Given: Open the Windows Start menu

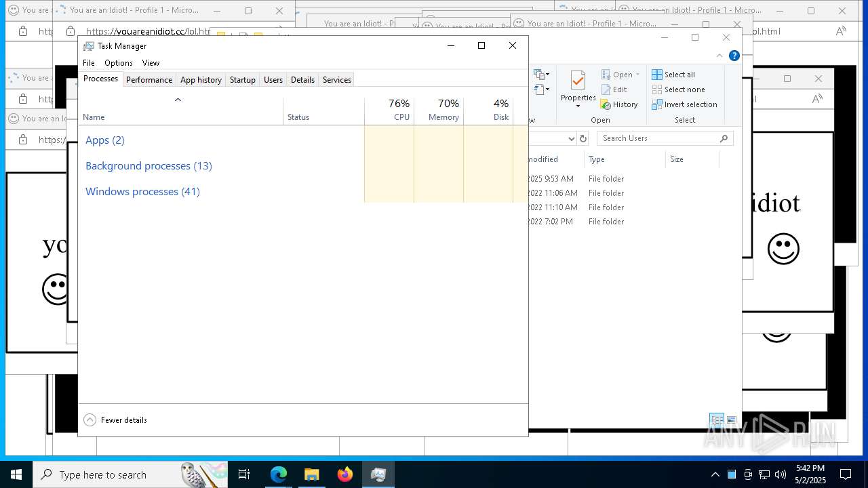Looking at the screenshot, I should click(16, 474).
